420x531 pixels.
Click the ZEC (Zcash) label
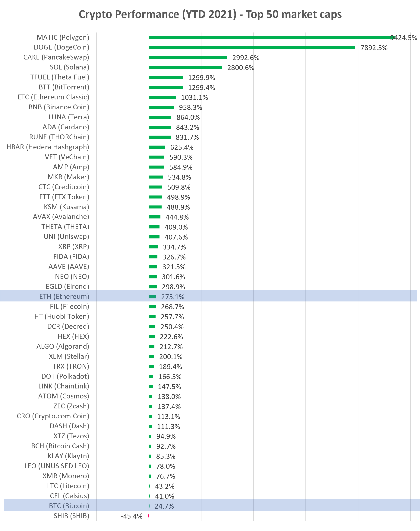click(x=71, y=406)
